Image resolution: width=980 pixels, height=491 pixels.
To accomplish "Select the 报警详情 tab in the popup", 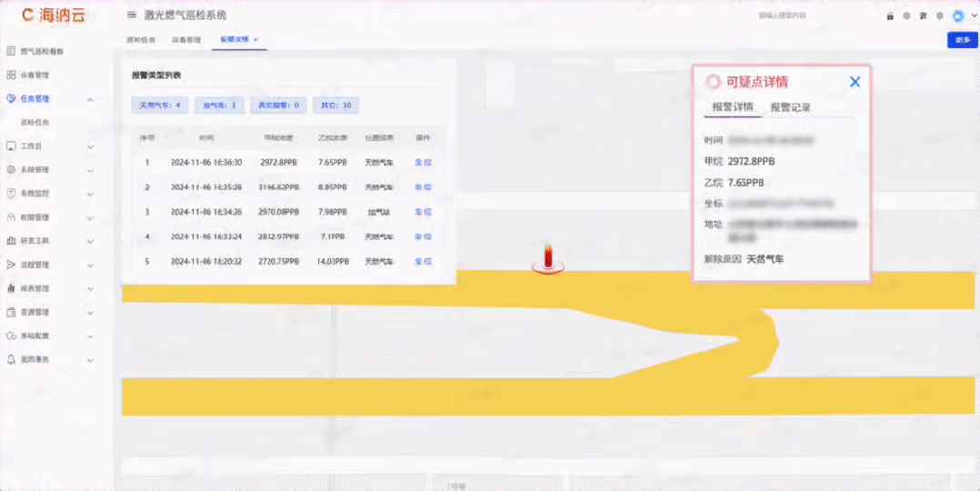I will click(733, 107).
